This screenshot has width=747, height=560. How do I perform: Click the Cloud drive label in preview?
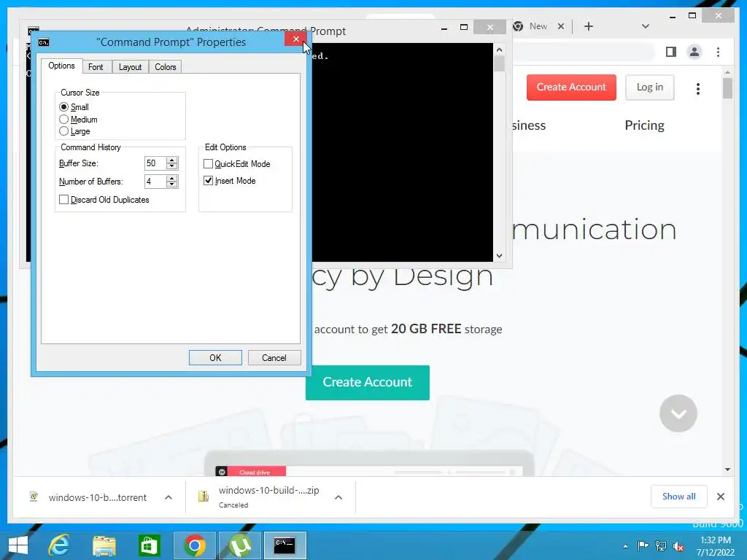[x=255, y=472]
